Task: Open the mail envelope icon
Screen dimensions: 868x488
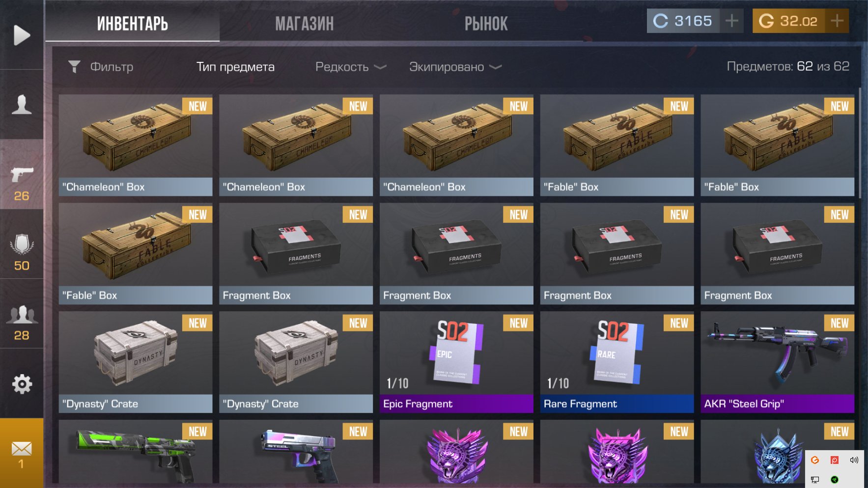Action: (22, 448)
